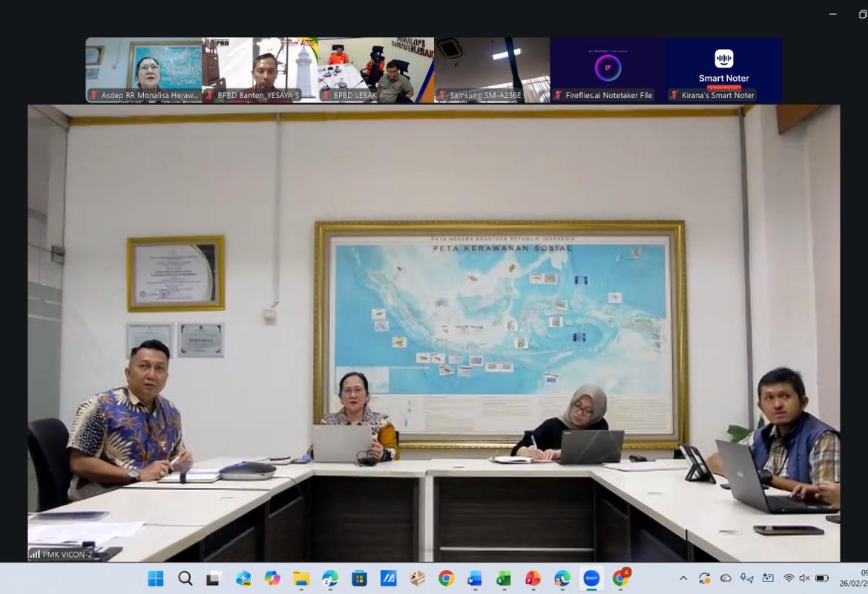Open PowerPoint from the taskbar
The image size is (868, 594).
pos(533,578)
